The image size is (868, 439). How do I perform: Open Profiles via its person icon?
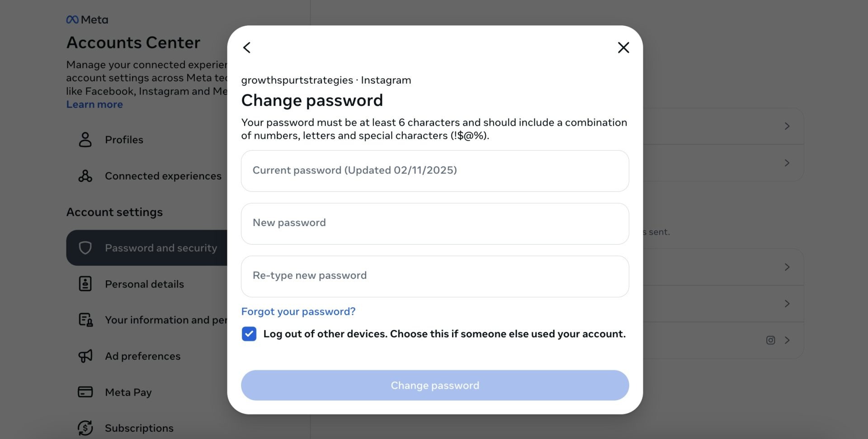[x=85, y=140]
